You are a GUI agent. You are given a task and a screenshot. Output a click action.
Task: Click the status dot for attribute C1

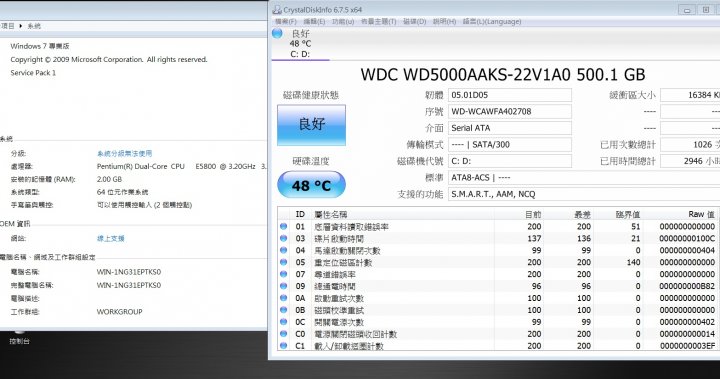(283, 346)
